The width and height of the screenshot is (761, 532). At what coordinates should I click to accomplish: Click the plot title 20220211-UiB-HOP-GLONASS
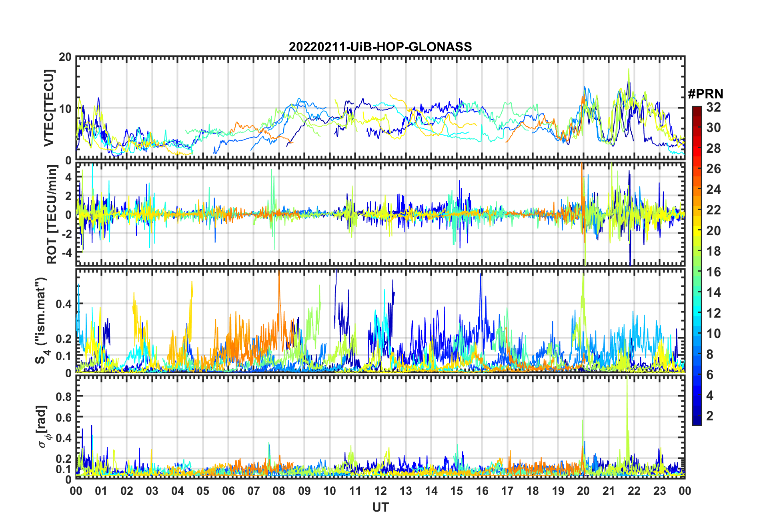pos(380,47)
